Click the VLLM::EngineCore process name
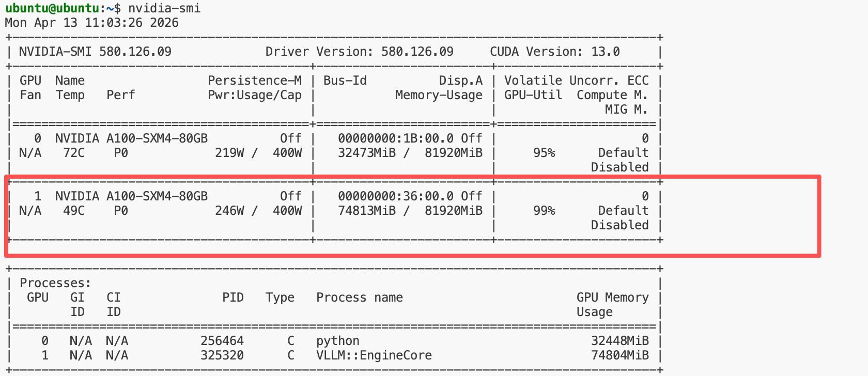Viewport: 868px width, 376px height. coord(374,355)
